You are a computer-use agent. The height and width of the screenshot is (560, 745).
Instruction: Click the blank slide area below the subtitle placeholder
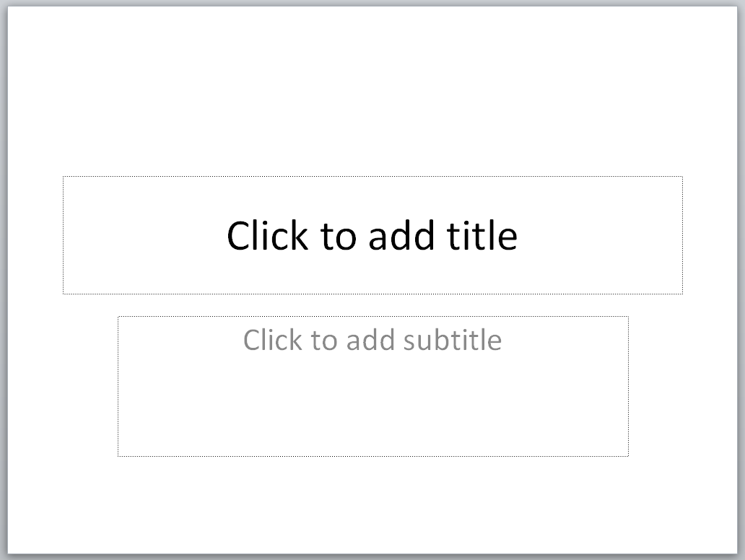pyautogui.click(x=372, y=505)
